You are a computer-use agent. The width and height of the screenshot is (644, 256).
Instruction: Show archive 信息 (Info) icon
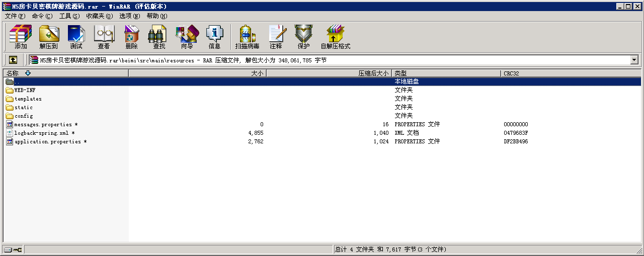pyautogui.click(x=214, y=37)
